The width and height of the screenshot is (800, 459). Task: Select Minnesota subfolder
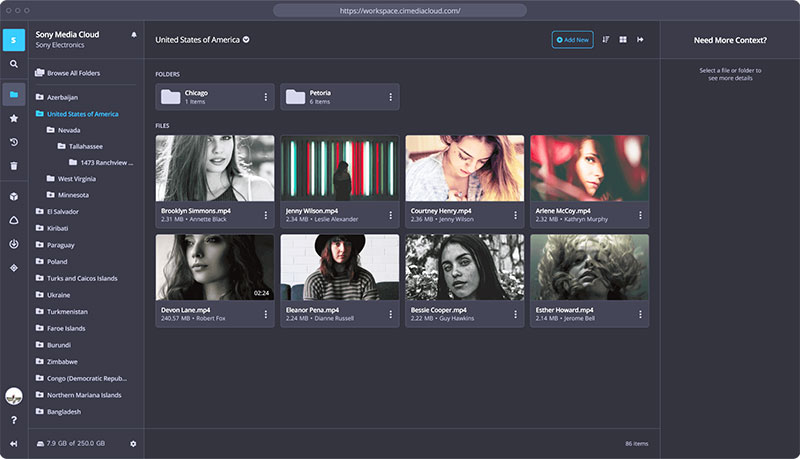pos(67,195)
